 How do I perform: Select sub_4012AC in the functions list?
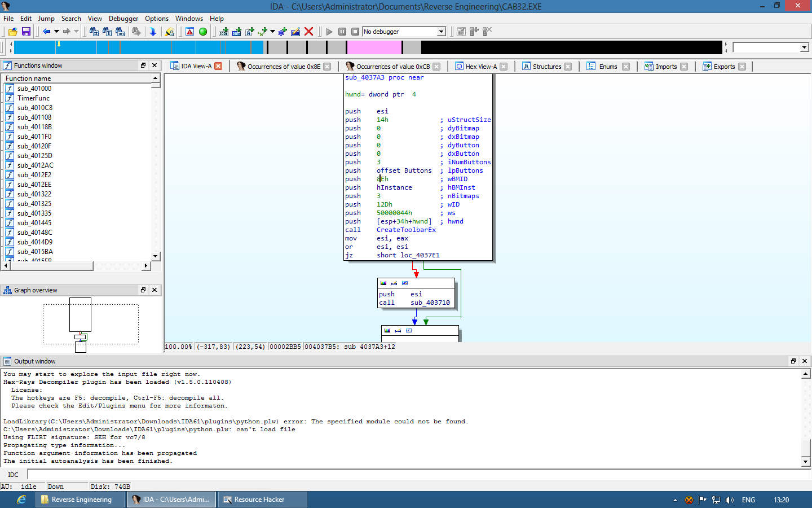pyautogui.click(x=36, y=165)
